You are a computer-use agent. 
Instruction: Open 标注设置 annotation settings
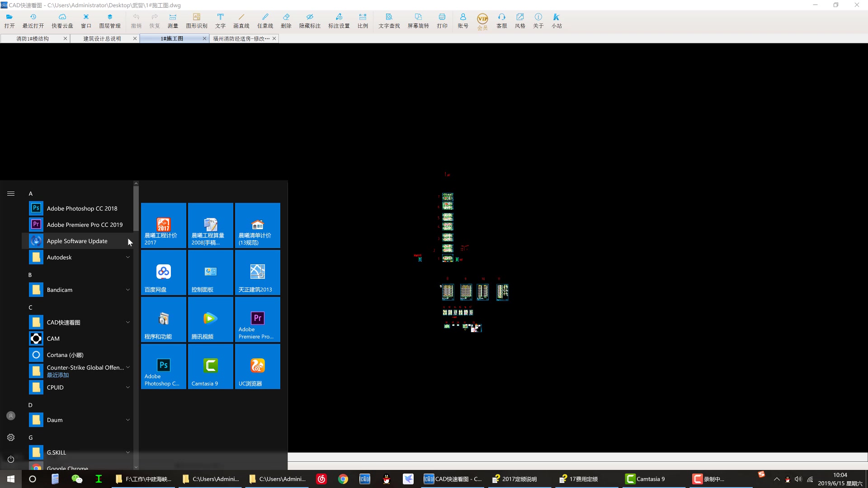(338, 20)
